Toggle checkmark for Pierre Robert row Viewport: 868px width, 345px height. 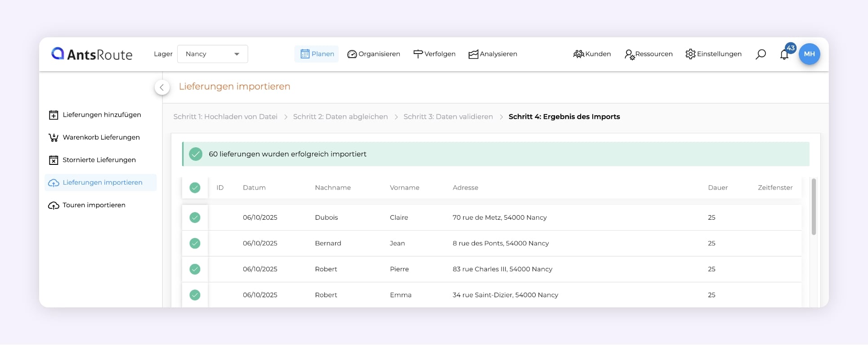click(x=195, y=269)
